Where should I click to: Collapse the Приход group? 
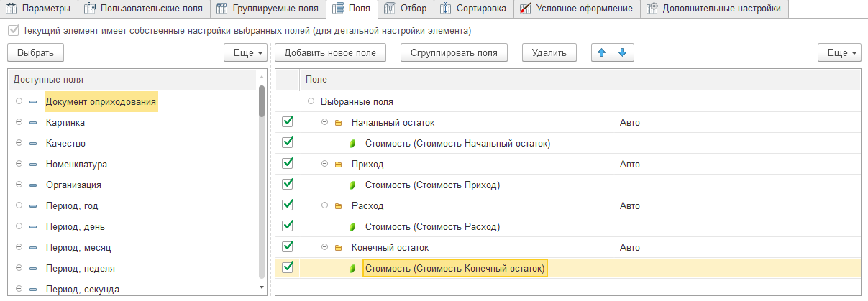tap(324, 165)
